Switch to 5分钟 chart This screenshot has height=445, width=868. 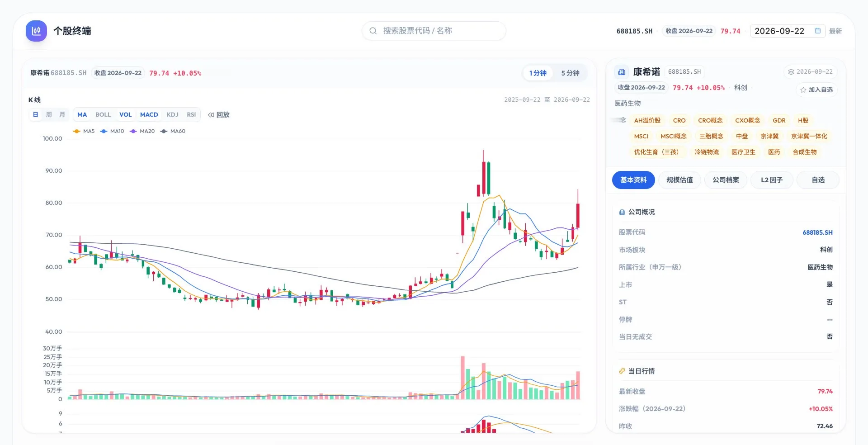click(570, 73)
